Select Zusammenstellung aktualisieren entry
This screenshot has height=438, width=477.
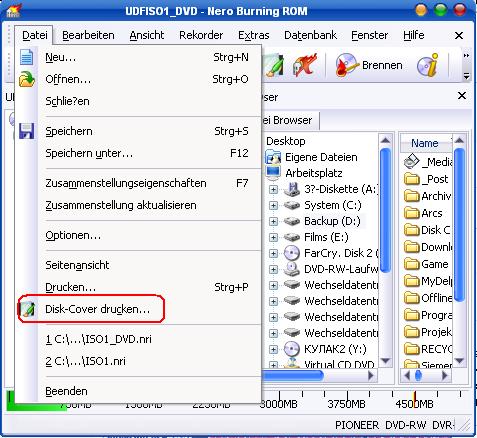click(138, 205)
